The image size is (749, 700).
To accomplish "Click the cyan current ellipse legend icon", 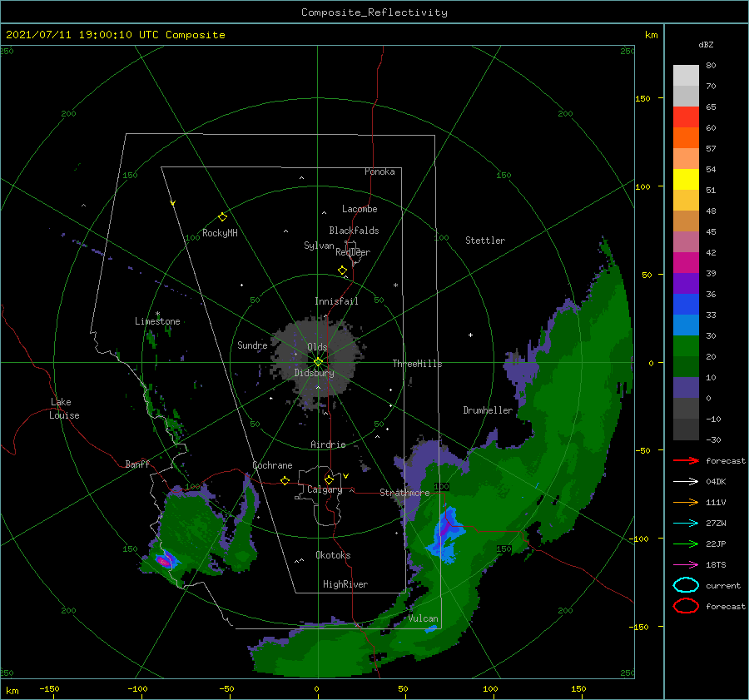I will (x=686, y=585).
